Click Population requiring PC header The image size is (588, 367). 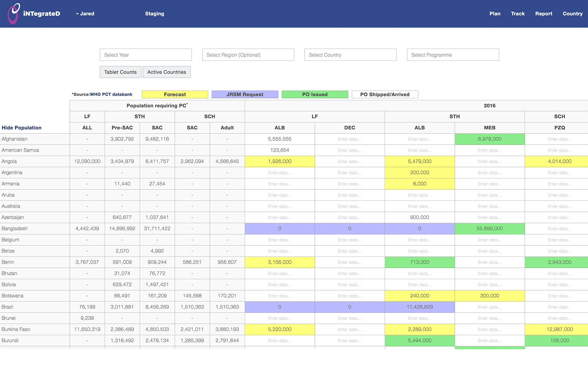[157, 106]
